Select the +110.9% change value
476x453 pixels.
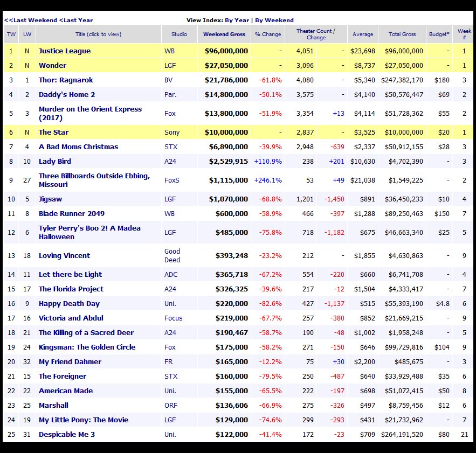[268, 162]
